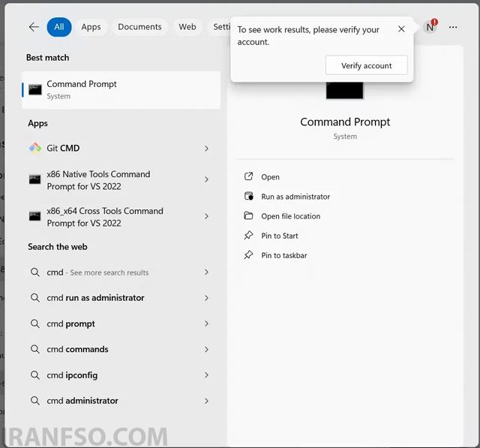Switch to the Web filter tab

187,27
